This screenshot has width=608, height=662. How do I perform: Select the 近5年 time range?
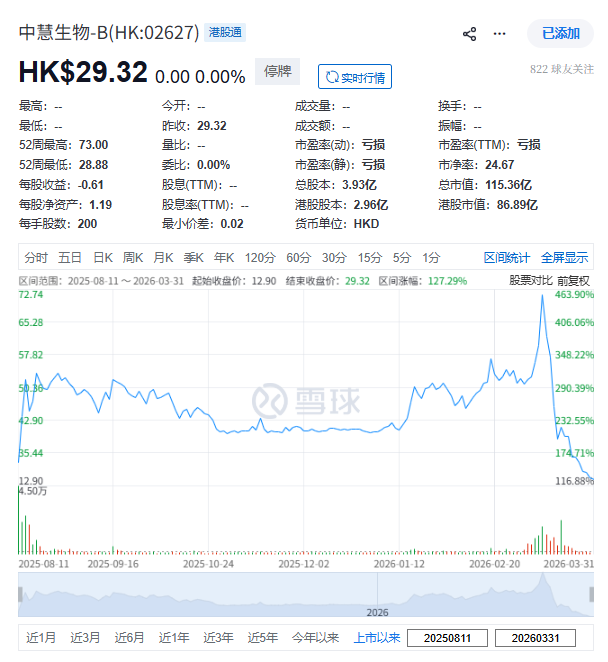pos(263,638)
